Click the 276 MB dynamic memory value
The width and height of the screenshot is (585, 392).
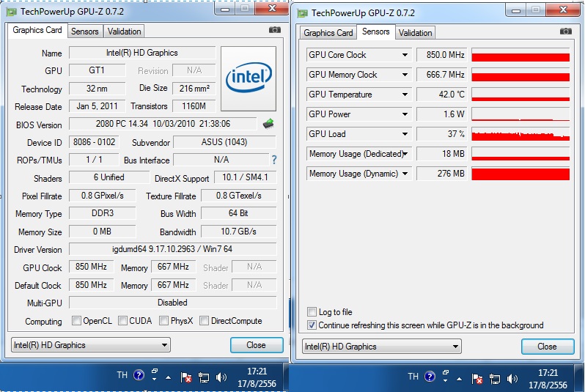tap(441, 174)
